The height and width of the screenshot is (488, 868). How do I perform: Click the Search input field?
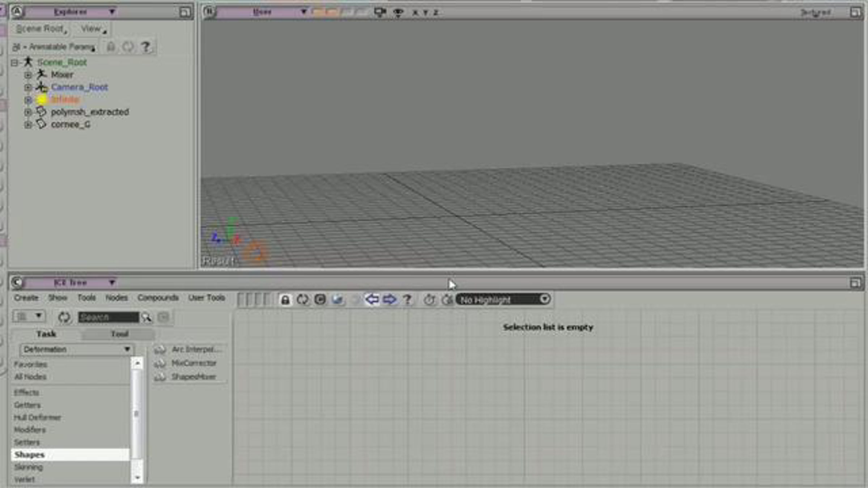coord(108,317)
